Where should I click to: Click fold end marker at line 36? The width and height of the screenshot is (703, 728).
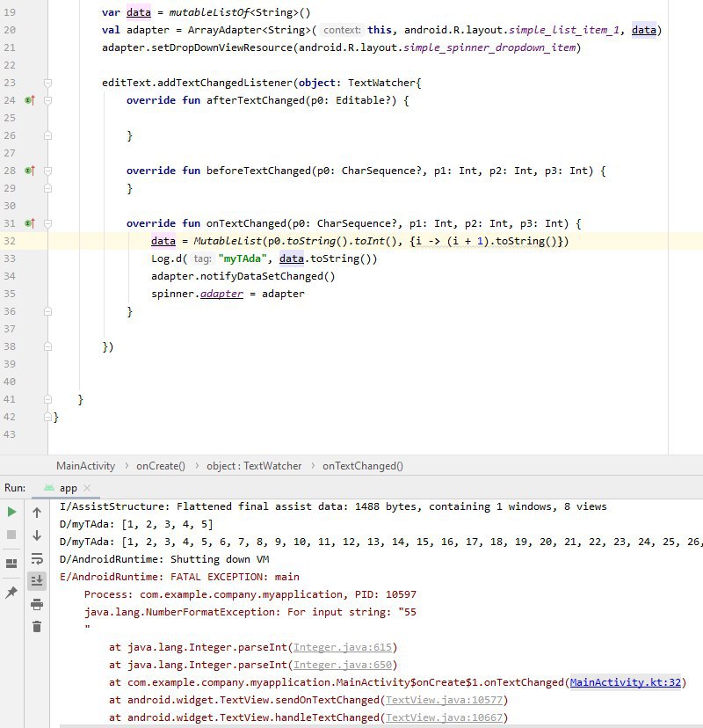click(x=47, y=311)
